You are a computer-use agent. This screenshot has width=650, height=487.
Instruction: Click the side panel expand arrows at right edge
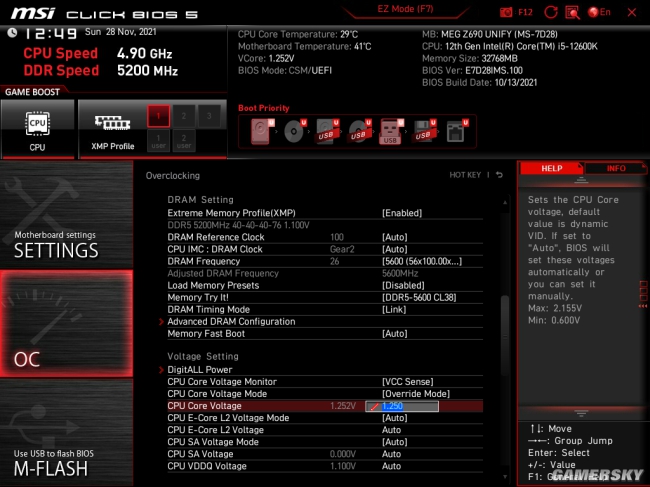[x=643, y=294]
